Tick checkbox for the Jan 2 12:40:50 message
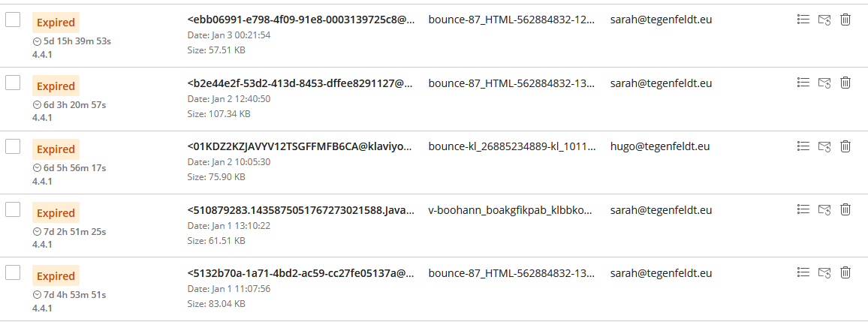Viewport: 868px width, 325px height. (13, 83)
